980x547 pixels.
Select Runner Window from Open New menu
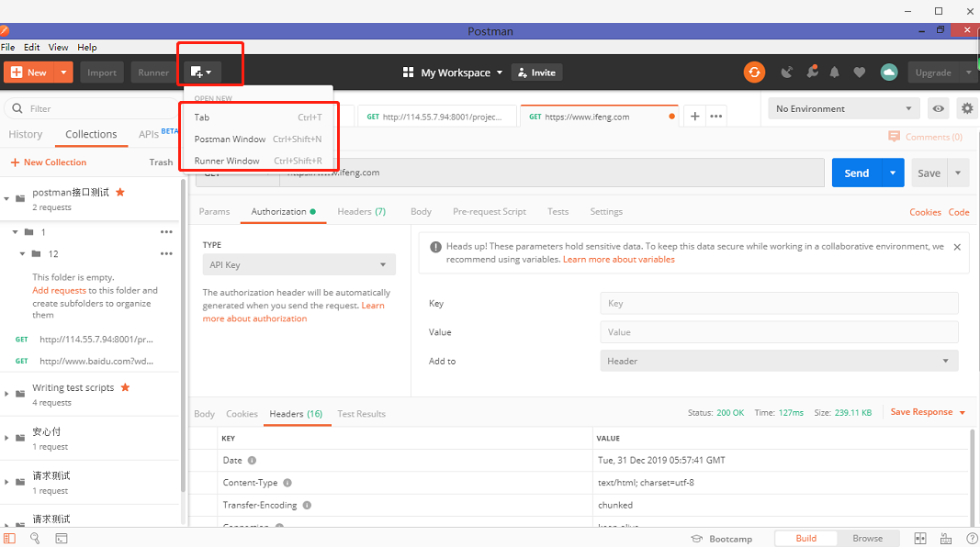258,161
